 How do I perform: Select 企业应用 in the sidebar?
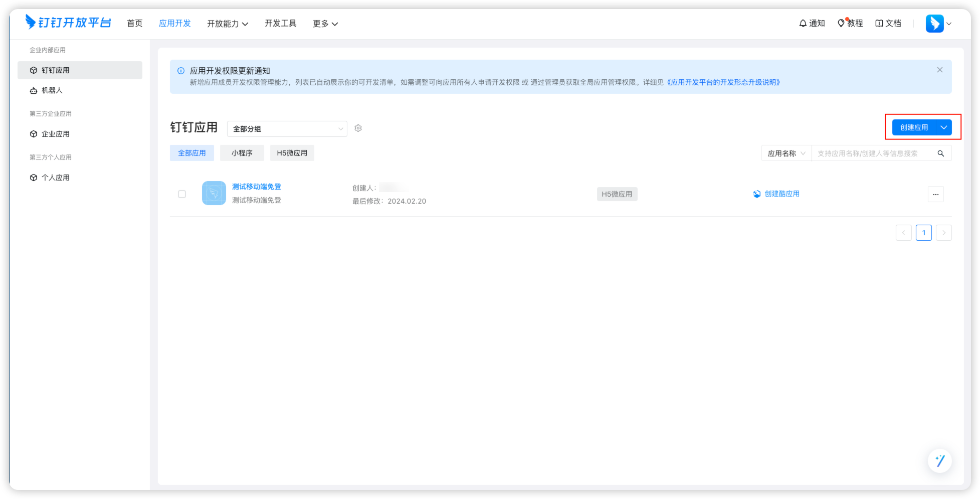(x=80, y=134)
